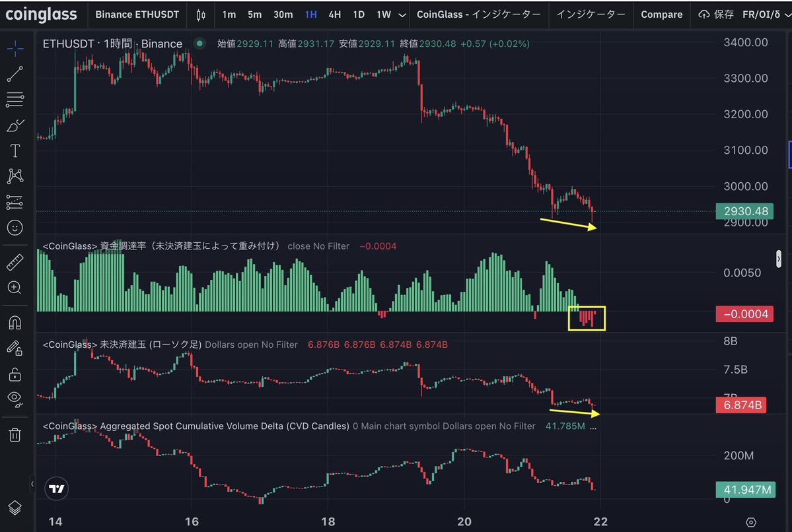The width and height of the screenshot is (792, 532).
Task: Activate the zoom-in tool
Action: coord(15,287)
